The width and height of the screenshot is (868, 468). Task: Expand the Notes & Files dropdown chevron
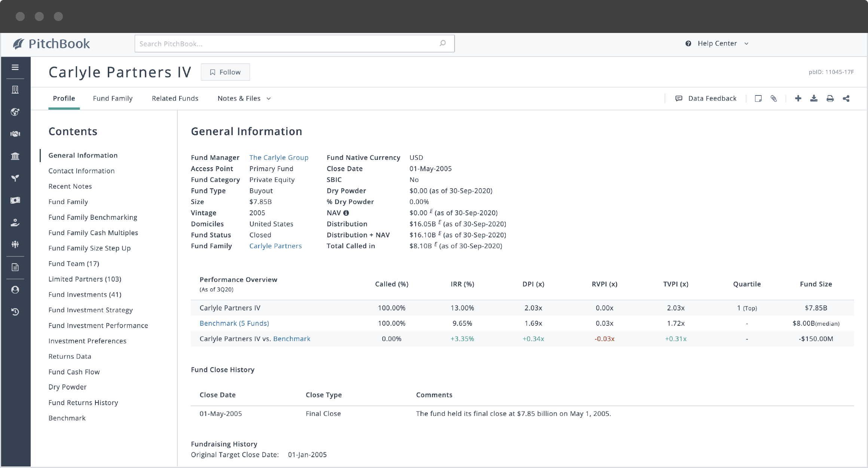[x=269, y=98]
